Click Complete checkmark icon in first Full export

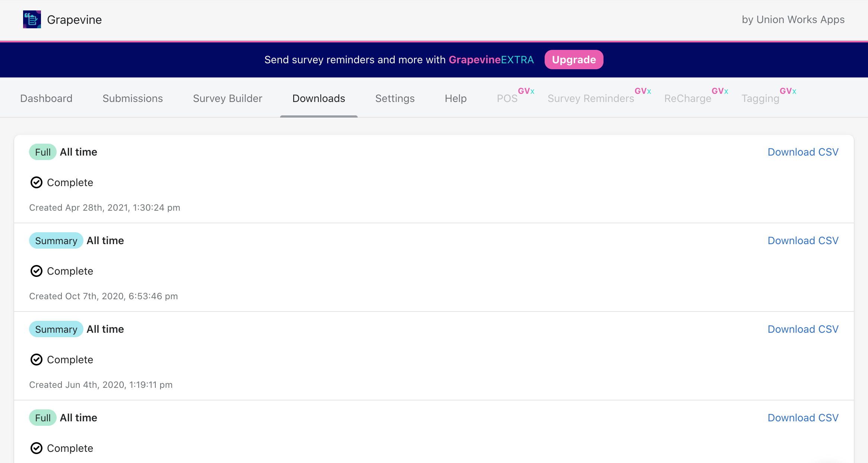tap(36, 182)
